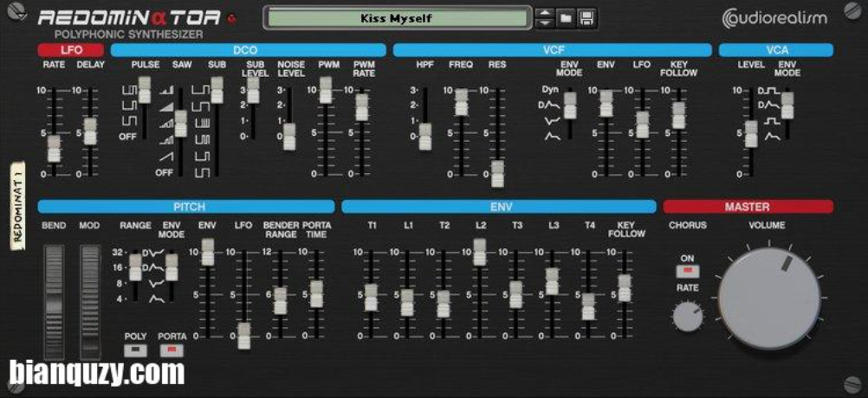The width and height of the screenshot is (868, 398).
Task: Click the VCF FREQ slider handle
Action: click(461, 102)
